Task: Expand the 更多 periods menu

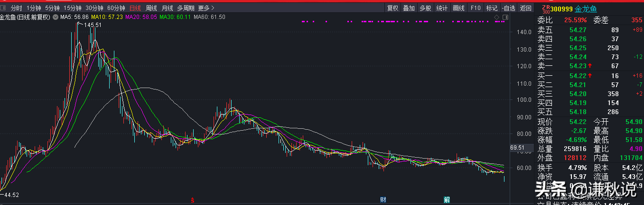Action: (x=206, y=8)
